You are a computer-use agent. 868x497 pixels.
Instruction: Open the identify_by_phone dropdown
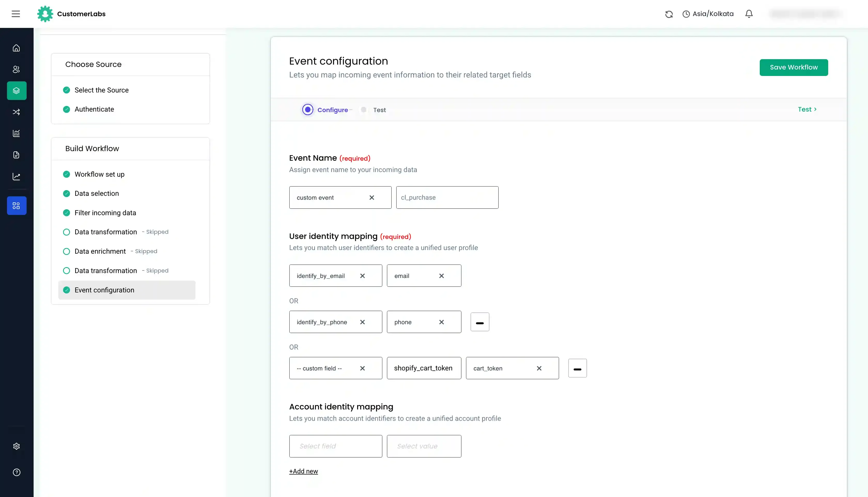[336, 322]
